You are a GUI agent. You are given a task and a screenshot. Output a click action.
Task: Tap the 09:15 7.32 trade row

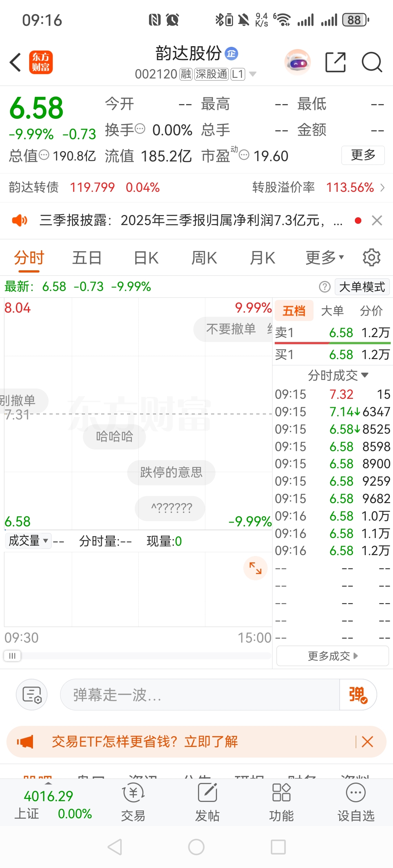332,394
